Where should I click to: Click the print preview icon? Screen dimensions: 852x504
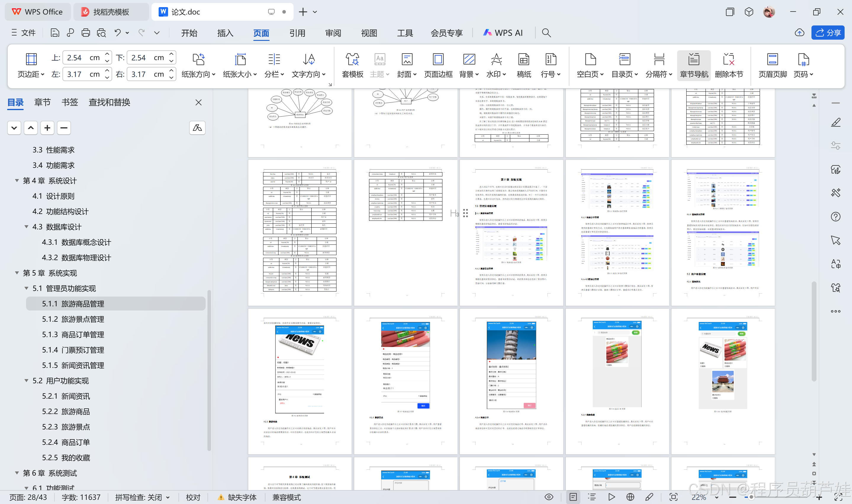pos(101,33)
